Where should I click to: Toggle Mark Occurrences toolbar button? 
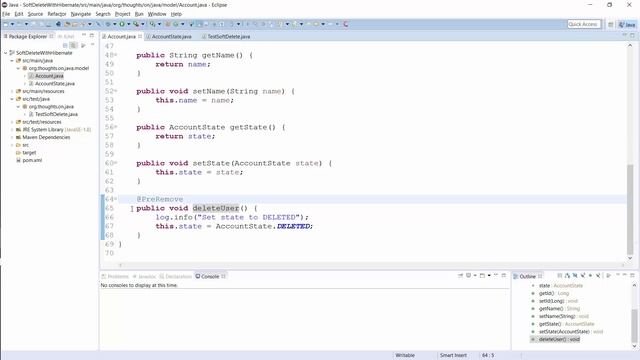click(x=199, y=24)
